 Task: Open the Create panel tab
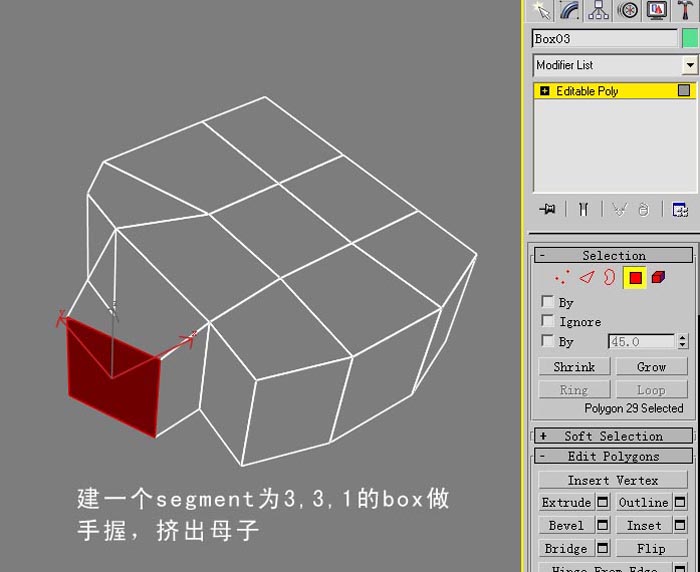click(x=542, y=10)
